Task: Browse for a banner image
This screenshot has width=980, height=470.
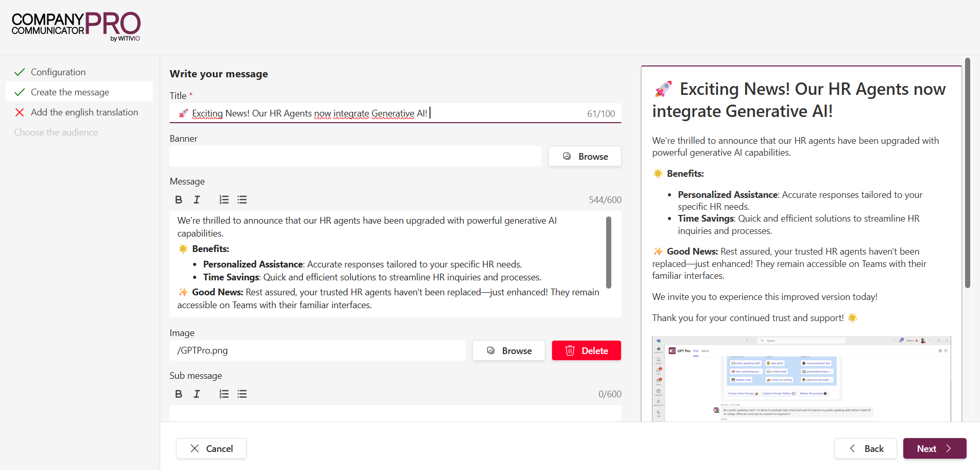Action: [584, 156]
